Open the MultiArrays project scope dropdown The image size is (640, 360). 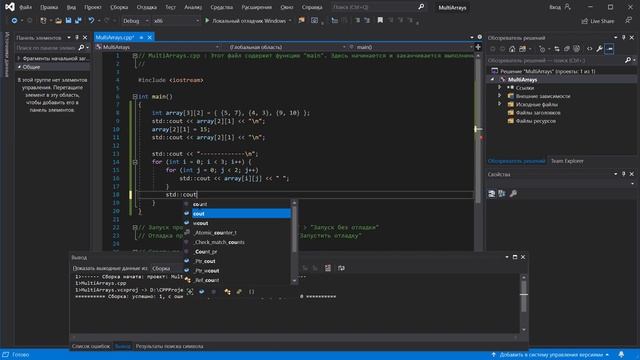click(x=158, y=47)
